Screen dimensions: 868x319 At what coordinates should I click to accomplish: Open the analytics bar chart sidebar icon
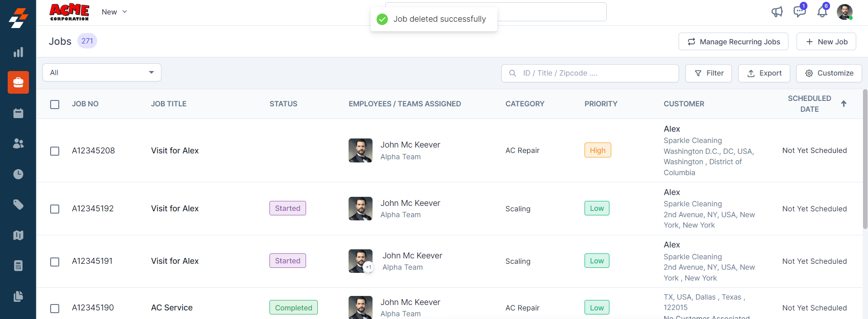[x=18, y=52]
